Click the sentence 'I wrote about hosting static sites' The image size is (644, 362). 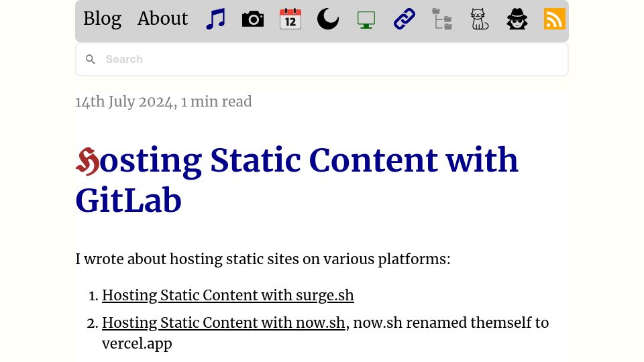tap(263, 259)
